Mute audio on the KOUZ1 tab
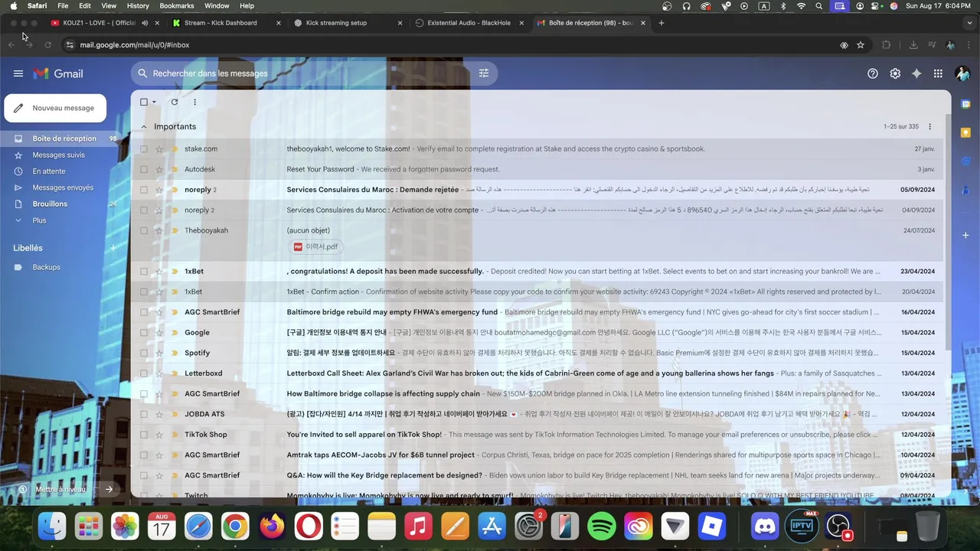Viewport: 980px width, 551px height. click(145, 23)
